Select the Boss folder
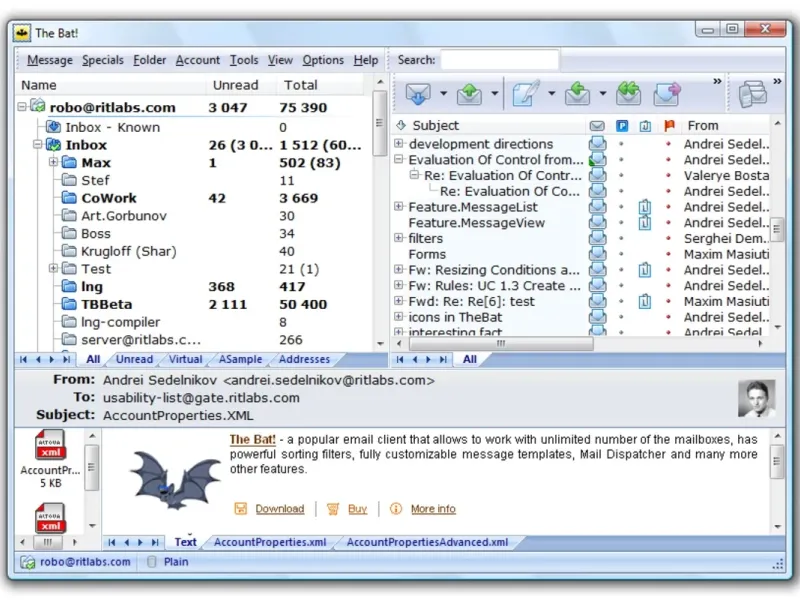Viewport: 800px width, 600px height. (96, 233)
